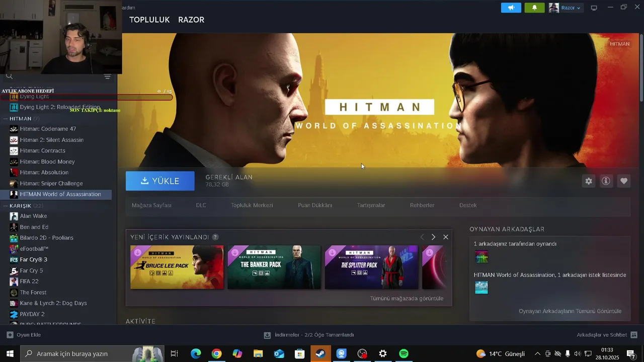The image size is (644, 362).
Task: Click the Windows Start button
Action: coord(10,353)
